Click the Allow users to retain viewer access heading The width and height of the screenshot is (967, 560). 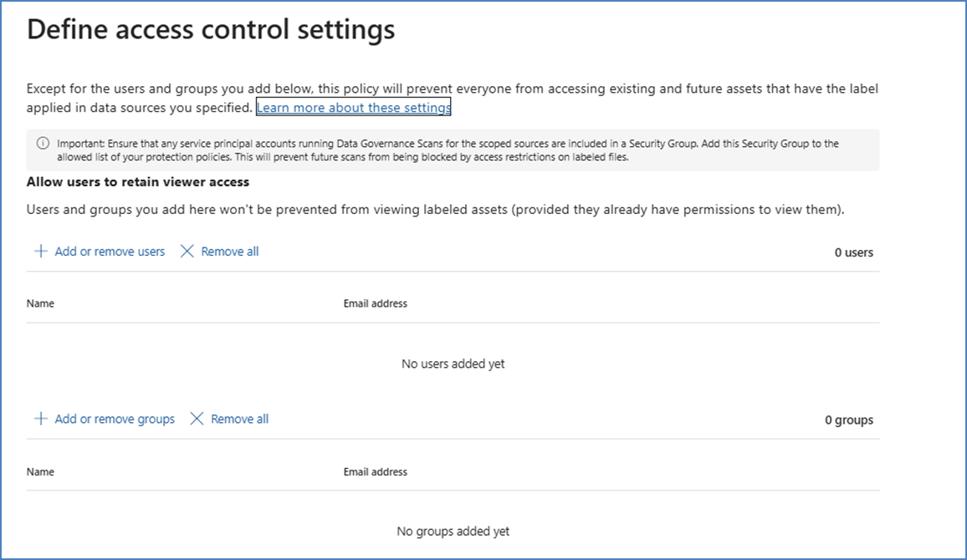(138, 181)
